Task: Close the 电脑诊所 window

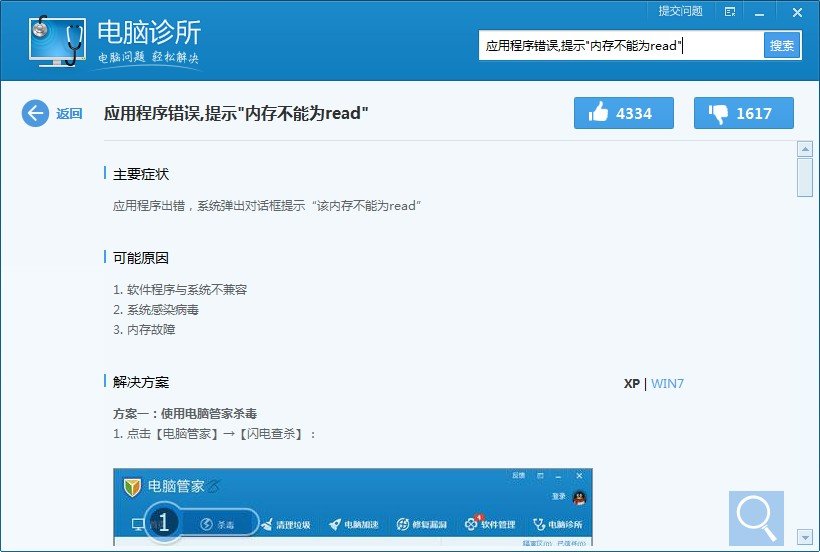Action: (x=797, y=12)
